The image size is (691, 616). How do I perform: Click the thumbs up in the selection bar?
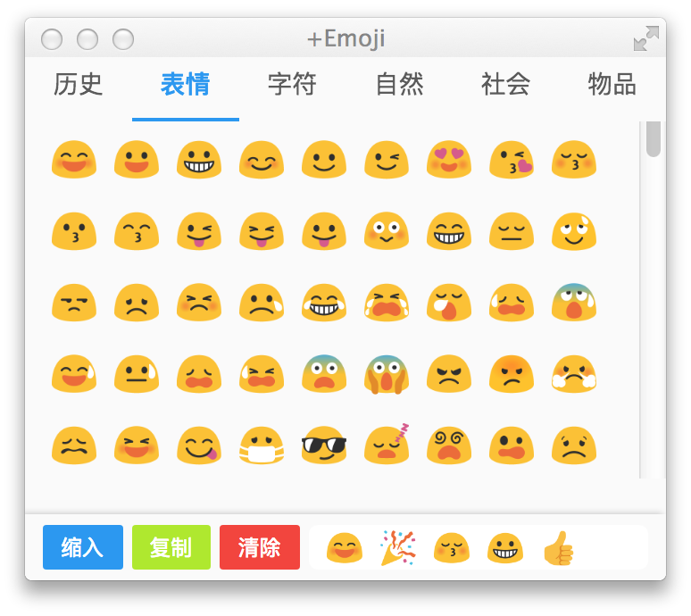(558, 547)
